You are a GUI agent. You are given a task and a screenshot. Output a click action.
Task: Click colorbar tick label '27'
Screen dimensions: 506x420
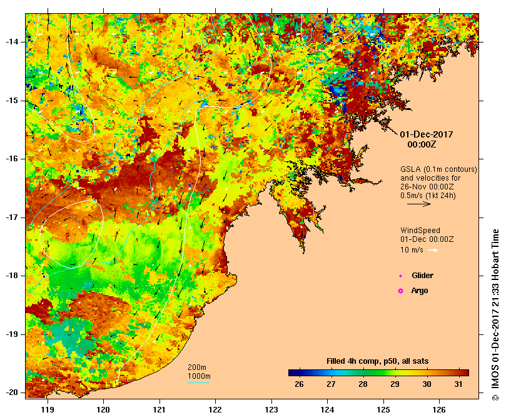pos(331,384)
